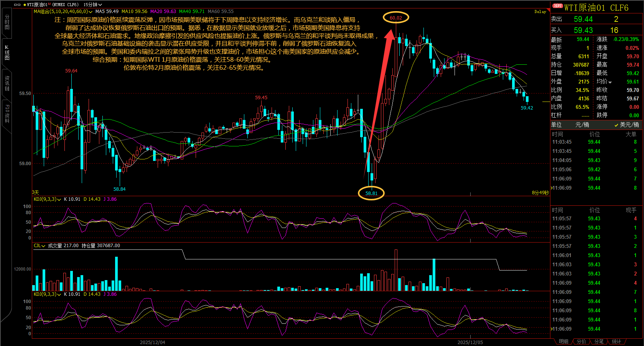Screen dimensions: 644x346
Task: Click the chain link icon beside WTI title
Action: coord(17,5)
